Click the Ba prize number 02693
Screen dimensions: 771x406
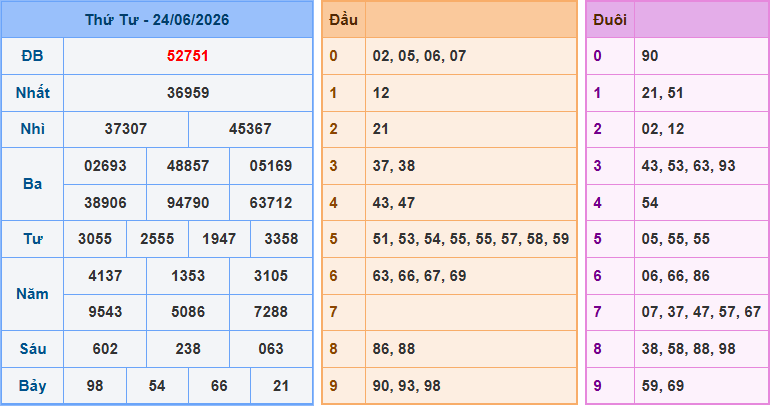click(x=105, y=166)
